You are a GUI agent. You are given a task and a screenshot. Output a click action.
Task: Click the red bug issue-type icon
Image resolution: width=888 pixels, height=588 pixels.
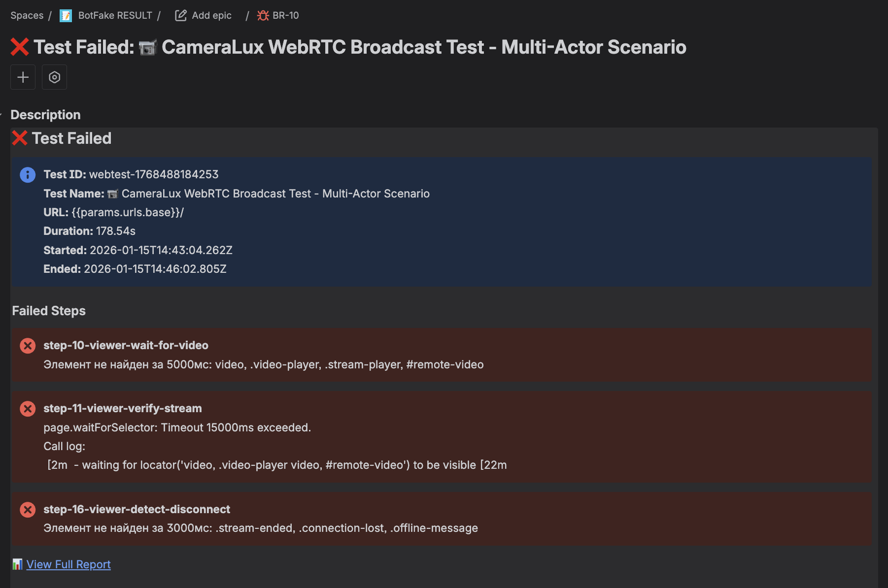pos(263,16)
